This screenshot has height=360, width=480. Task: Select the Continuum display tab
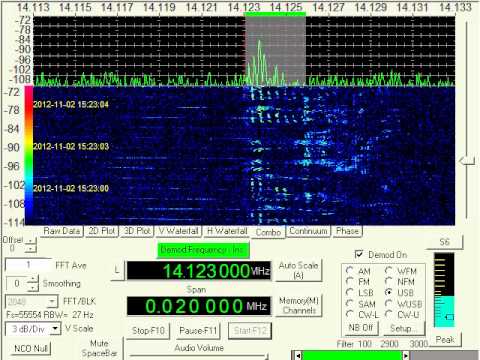pyautogui.click(x=308, y=231)
